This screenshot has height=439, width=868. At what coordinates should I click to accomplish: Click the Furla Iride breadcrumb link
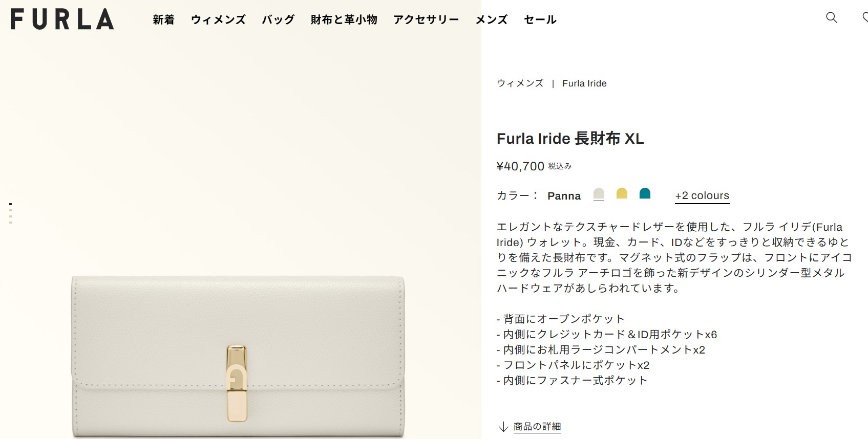pos(584,83)
